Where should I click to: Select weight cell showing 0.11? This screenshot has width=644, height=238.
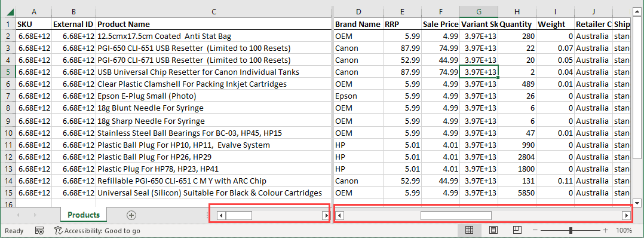click(x=556, y=181)
